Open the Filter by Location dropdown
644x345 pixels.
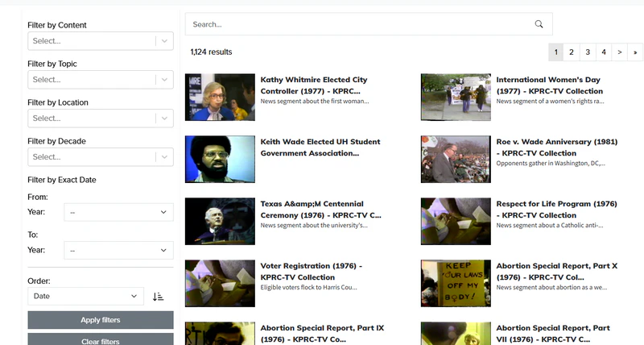coord(100,118)
